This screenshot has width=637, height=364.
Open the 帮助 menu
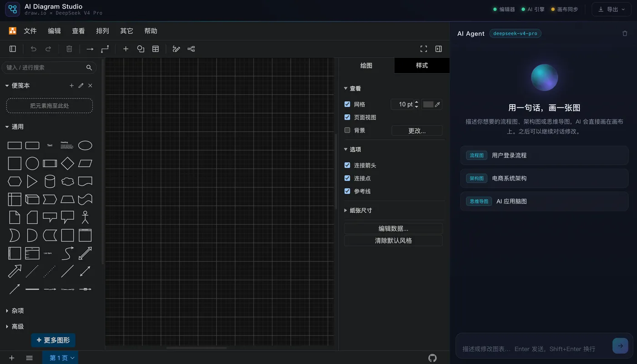[151, 31]
